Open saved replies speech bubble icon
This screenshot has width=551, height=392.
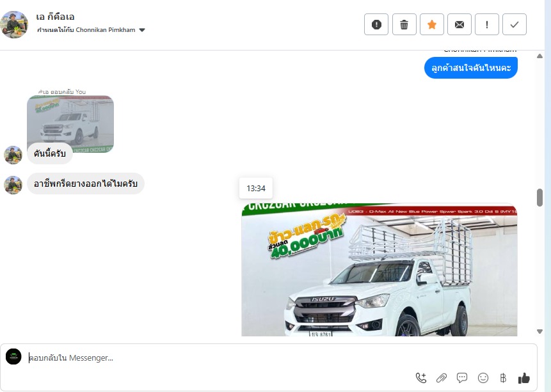[462, 378]
